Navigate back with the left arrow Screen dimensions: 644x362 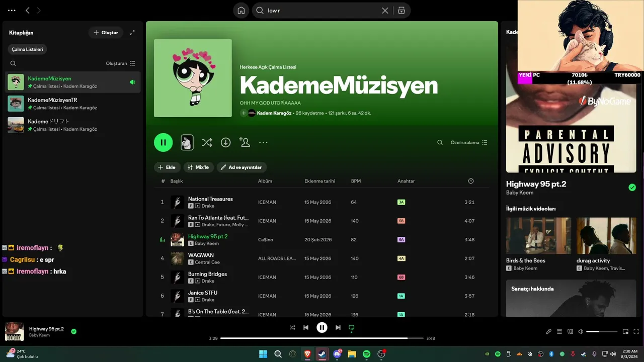(x=28, y=10)
